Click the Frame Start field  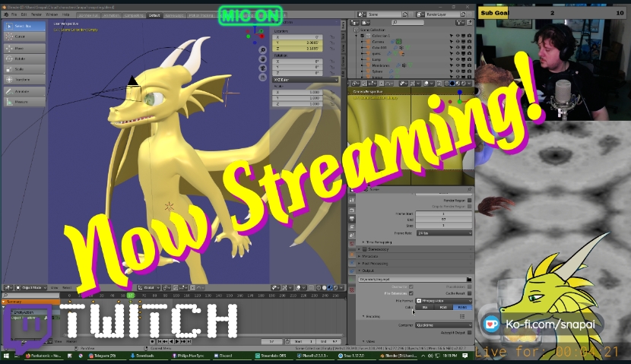pyautogui.click(x=444, y=214)
